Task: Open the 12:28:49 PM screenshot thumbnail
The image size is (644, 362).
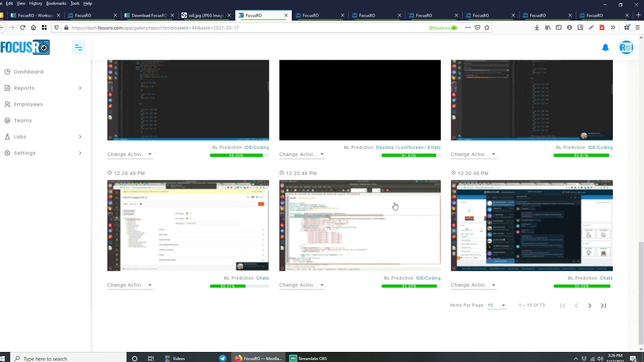Action: [188, 225]
